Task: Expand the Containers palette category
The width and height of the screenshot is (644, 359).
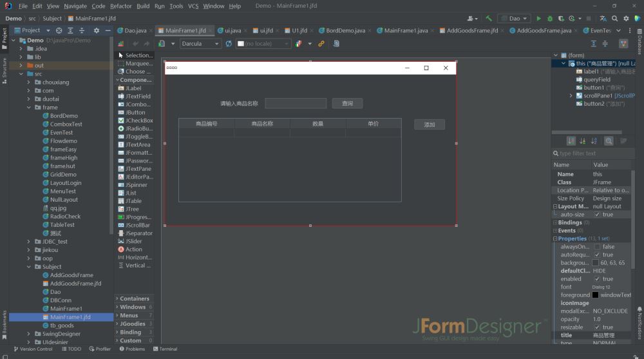Action: pyautogui.click(x=134, y=298)
